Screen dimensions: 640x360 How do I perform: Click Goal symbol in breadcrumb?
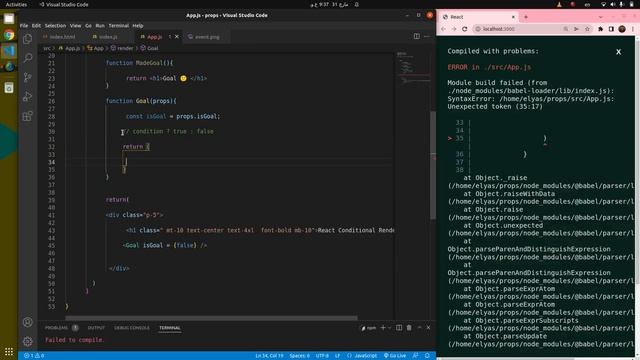pyautogui.click(x=149, y=48)
